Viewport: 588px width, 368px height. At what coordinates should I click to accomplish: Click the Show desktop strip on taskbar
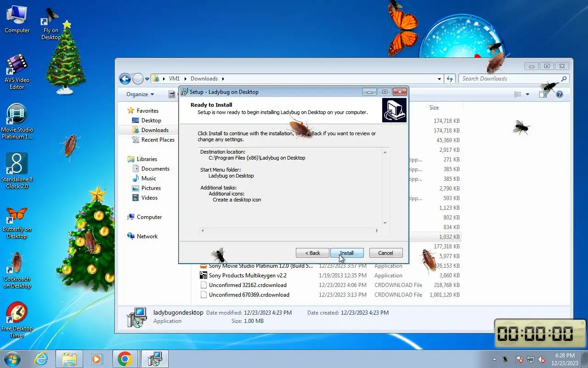click(x=585, y=359)
